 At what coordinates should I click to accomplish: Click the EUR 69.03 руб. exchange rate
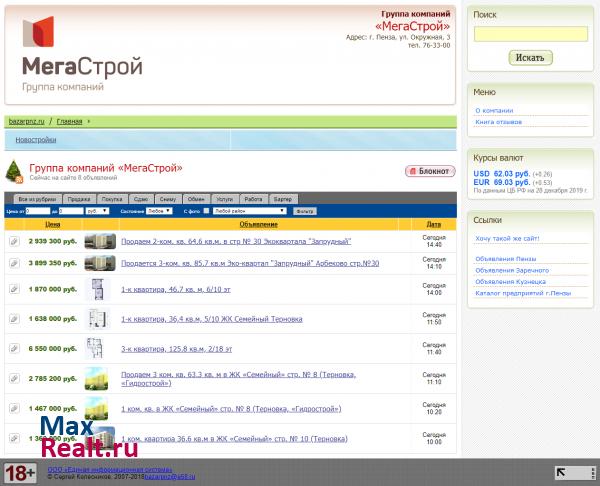501,182
